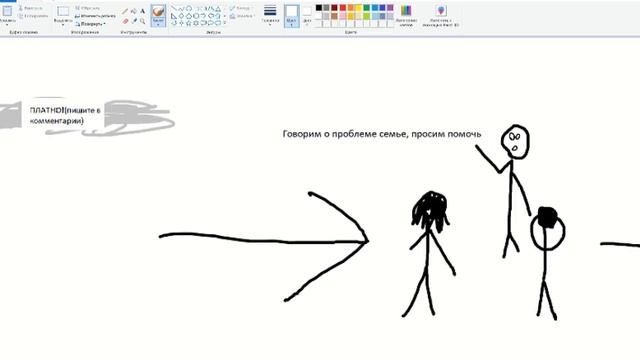Select the Magnifier zoom tool

coord(142,21)
